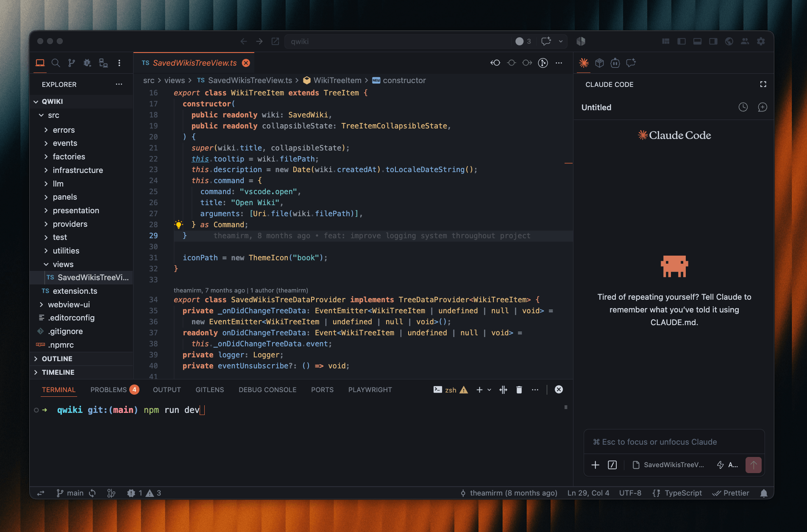Click GitLens previous revision icon
This screenshot has width=807, height=532.
tap(495, 63)
